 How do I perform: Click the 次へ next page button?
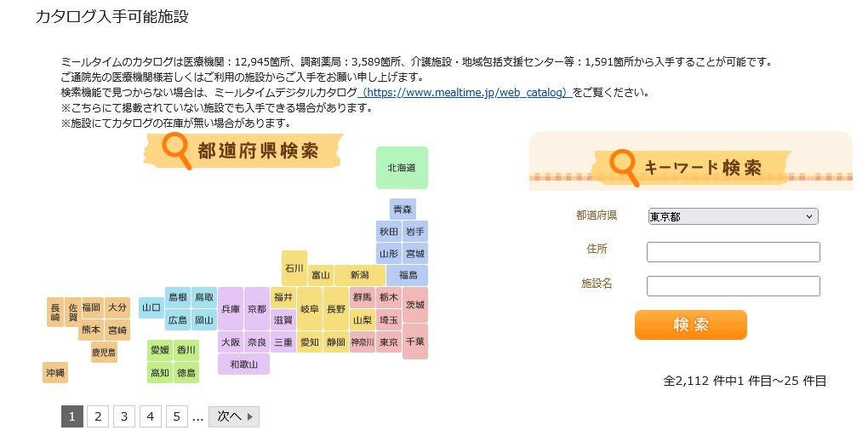coord(234,416)
